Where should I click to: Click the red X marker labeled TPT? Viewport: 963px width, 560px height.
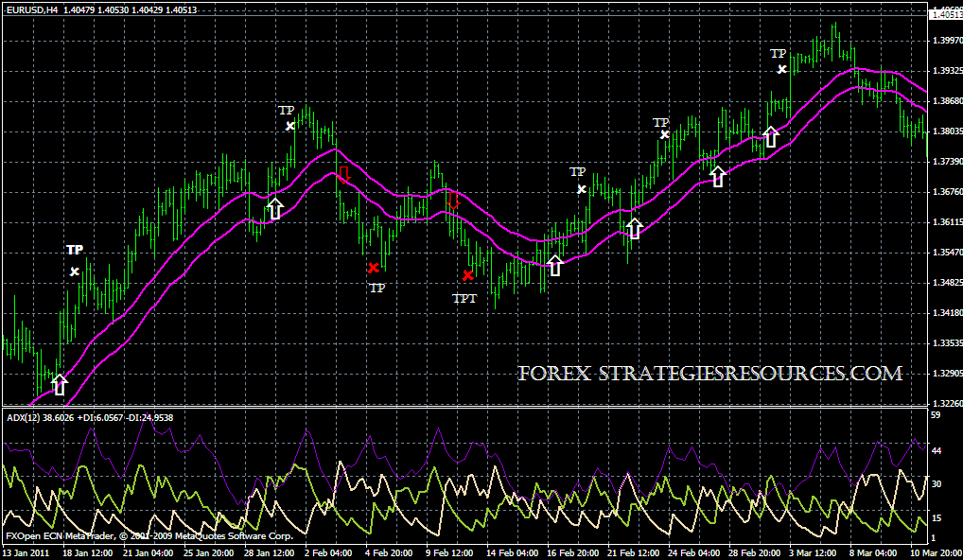[469, 275]
